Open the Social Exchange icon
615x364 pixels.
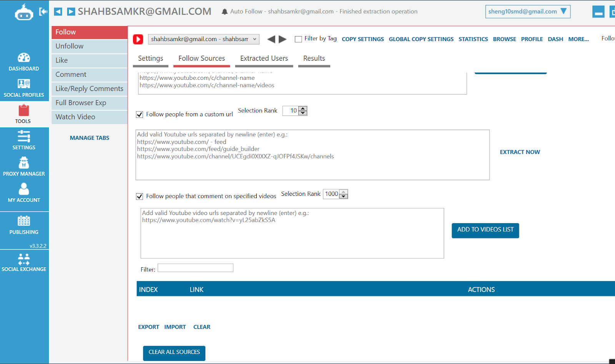coord(24,259)
